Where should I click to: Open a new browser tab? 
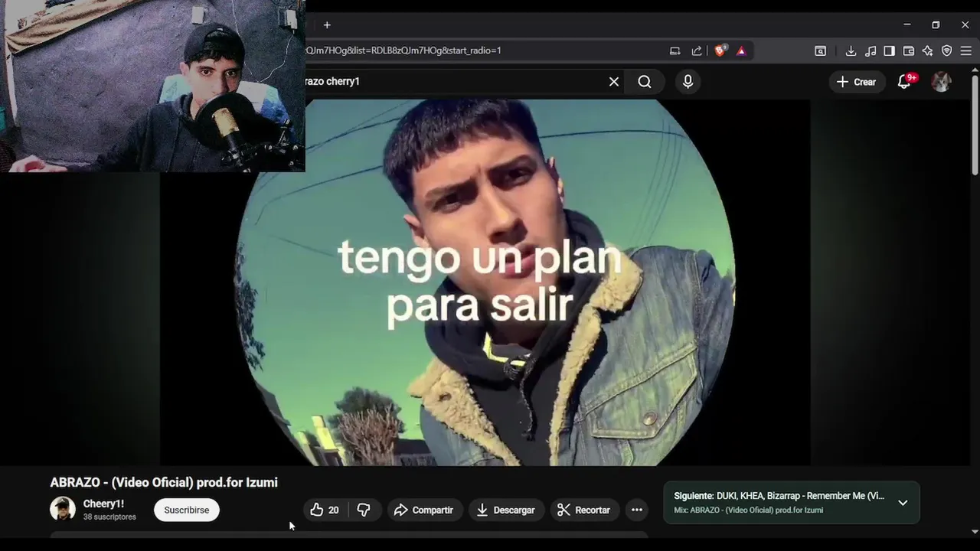327,25
